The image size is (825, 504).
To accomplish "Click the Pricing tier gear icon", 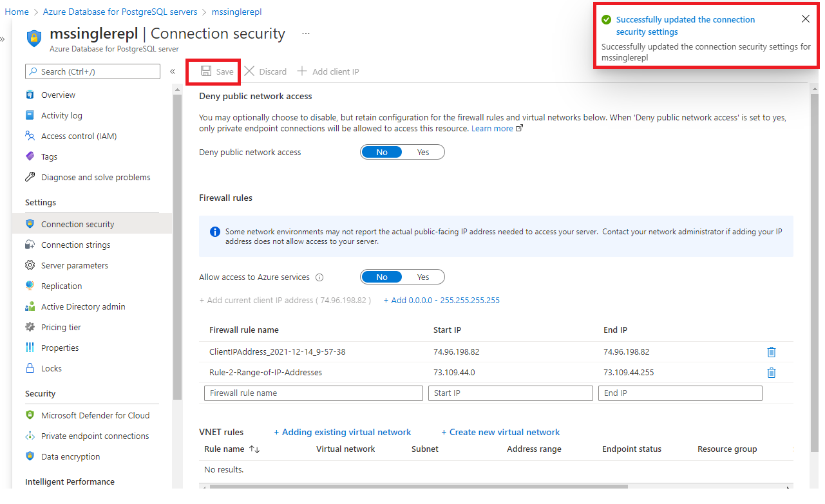I will click(x=30, y=327).
